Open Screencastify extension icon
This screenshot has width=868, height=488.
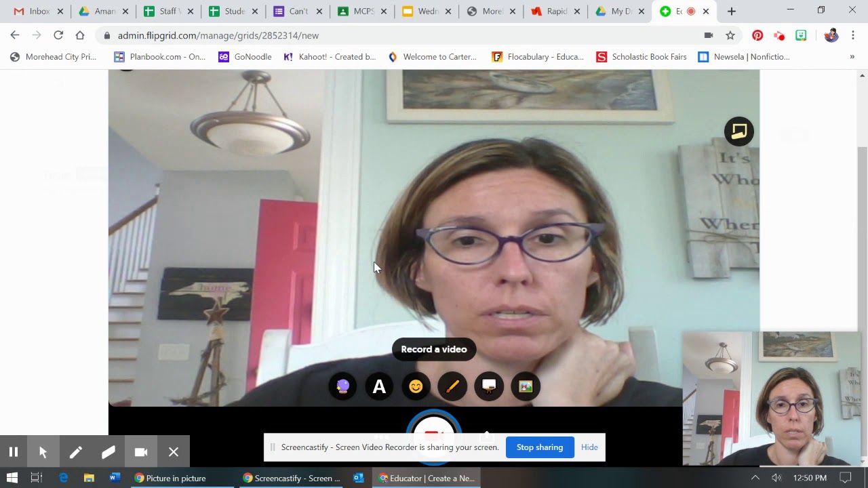tap(779, 35)
